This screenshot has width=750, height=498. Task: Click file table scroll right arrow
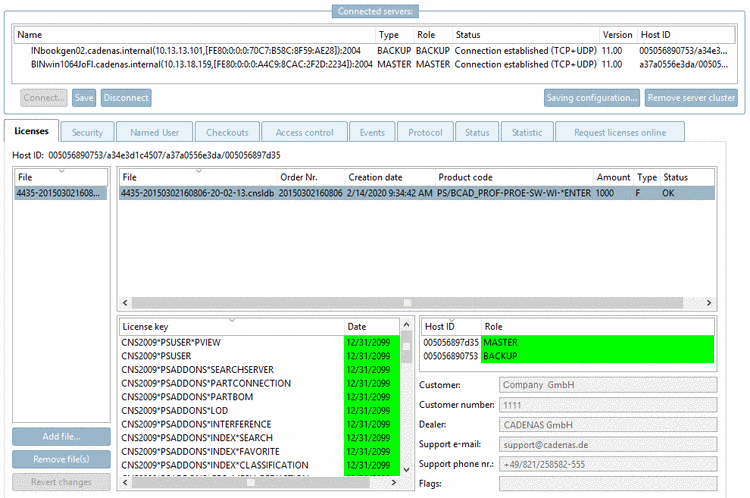(x=709, y=303)
